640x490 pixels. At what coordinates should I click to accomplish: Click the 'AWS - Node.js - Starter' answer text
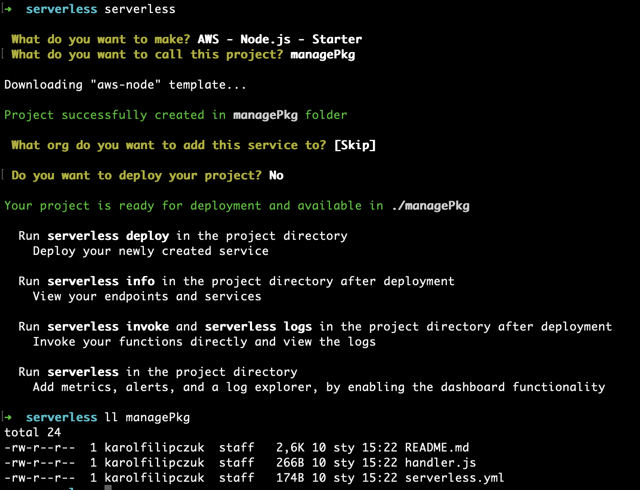[x=280, y=39]
